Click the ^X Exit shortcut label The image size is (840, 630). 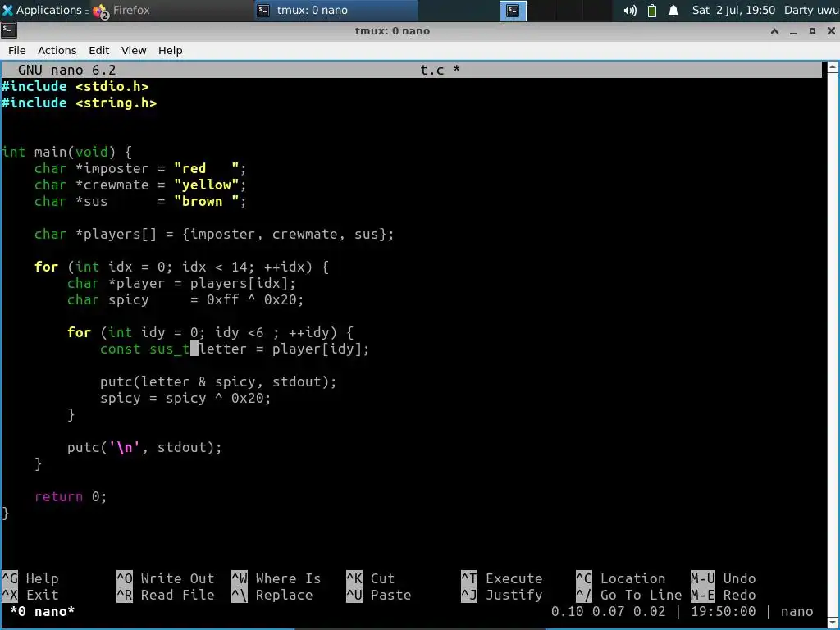(30, 595)
